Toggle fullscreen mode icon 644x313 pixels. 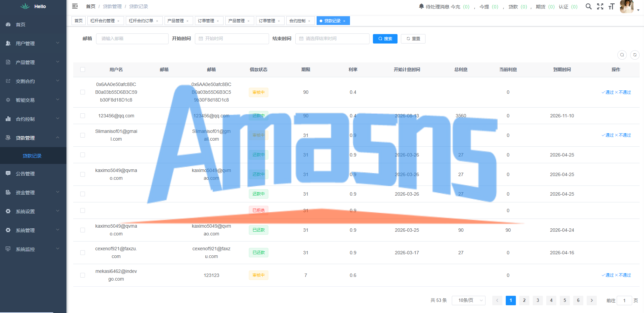[600, 6]
